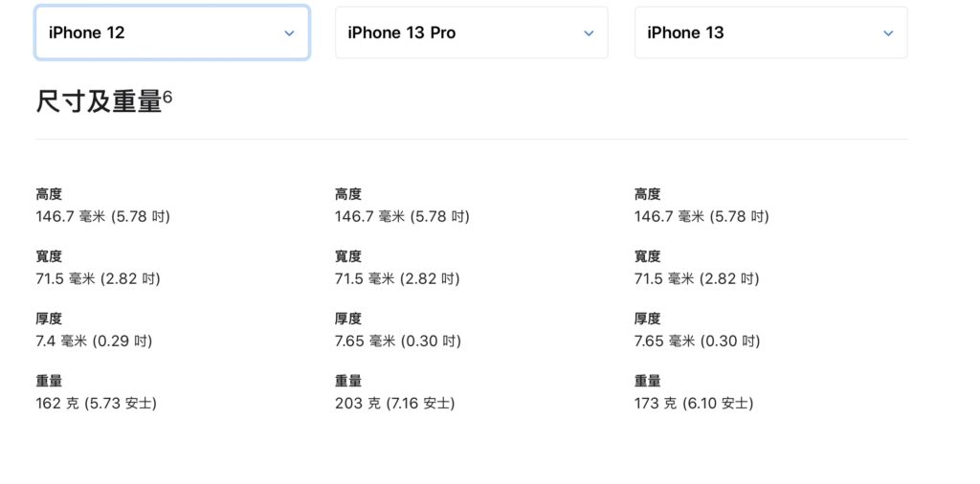Open footnote 6 next to 尺寸及重量
Screen dimensions: 980x484
(167, 97)
